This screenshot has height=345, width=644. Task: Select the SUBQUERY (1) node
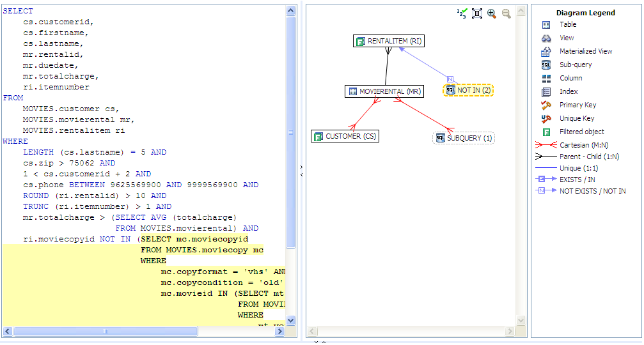[464, 138]
